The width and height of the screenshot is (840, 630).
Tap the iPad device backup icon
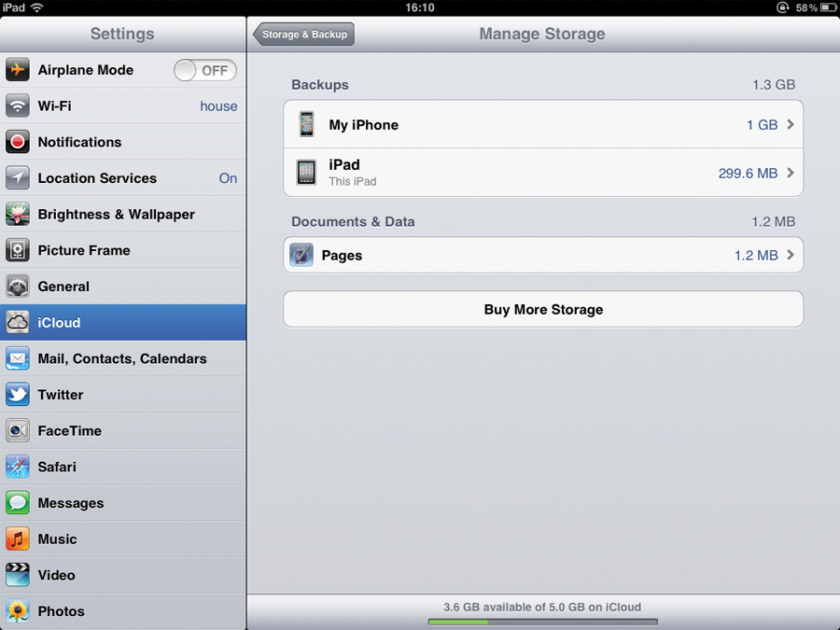(306, 173)
